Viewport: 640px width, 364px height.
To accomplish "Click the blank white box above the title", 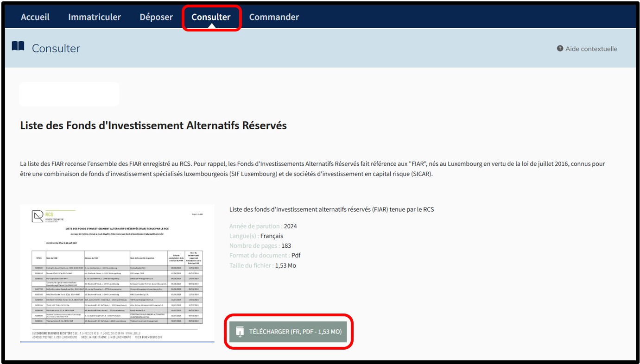I will coord(69,94).
